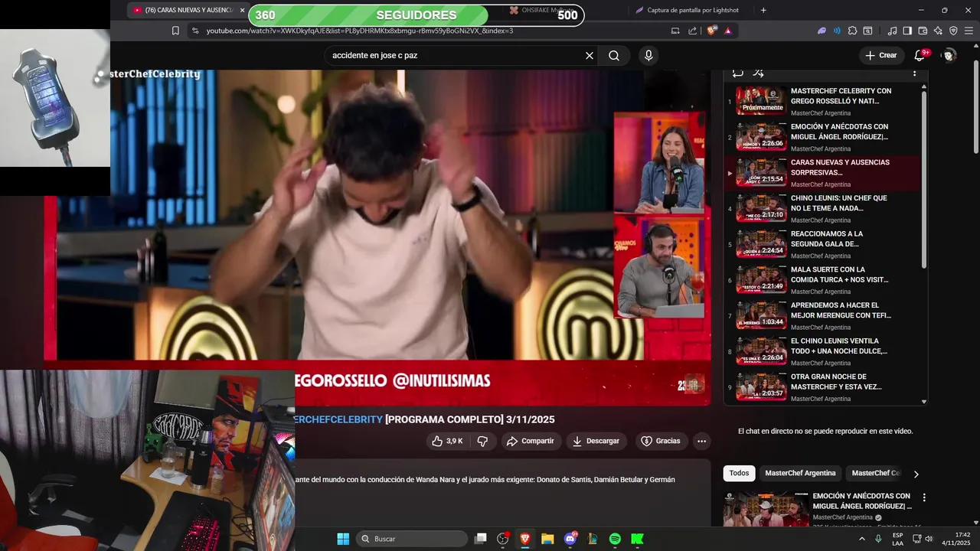Click the install/cast screen icon in address bar
Viewport: 980px width, 551px height.
[x=675, y=31]
